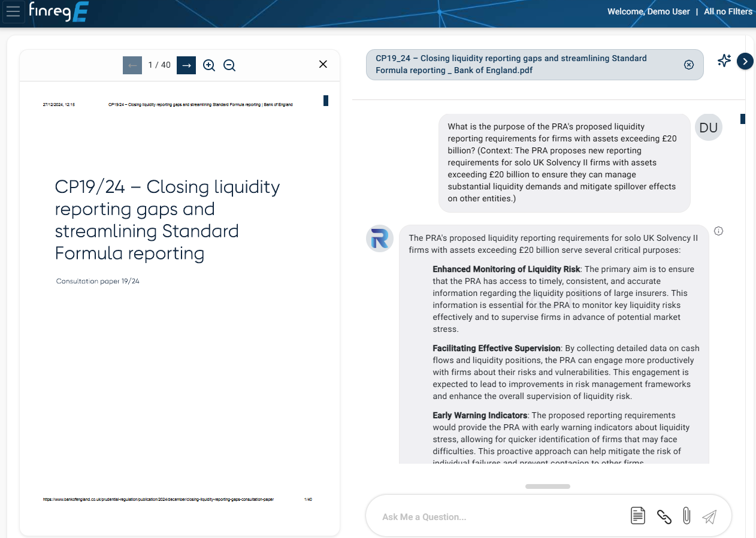This screenshot has width=756, height=538.
Task: Click the All no Filters link
Action: tap(728, 11)
